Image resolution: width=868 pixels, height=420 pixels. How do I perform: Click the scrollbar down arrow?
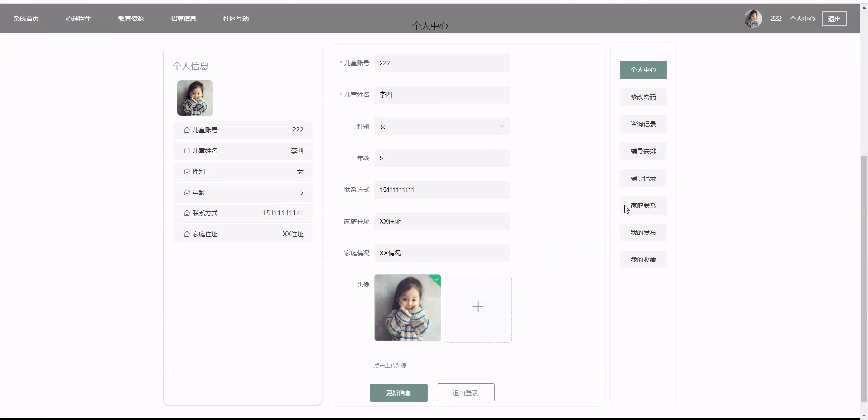point(864,415)
